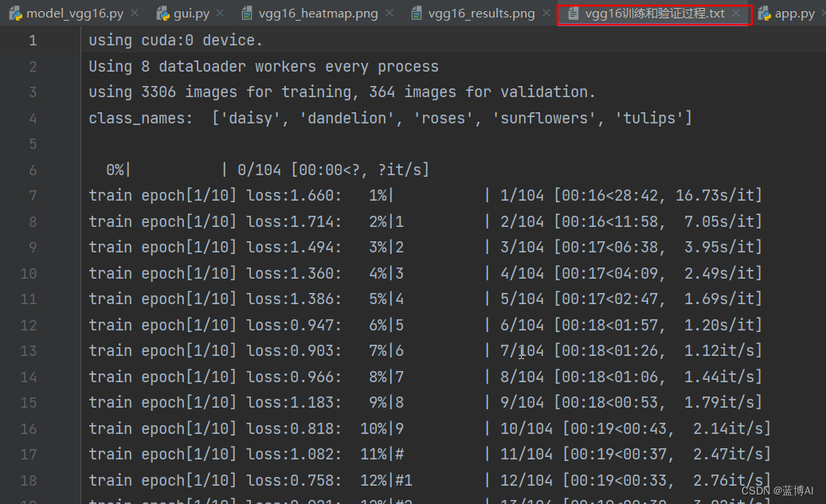
Task: Click the image file icon on vgg16_results.png tab
Action: 416,14
